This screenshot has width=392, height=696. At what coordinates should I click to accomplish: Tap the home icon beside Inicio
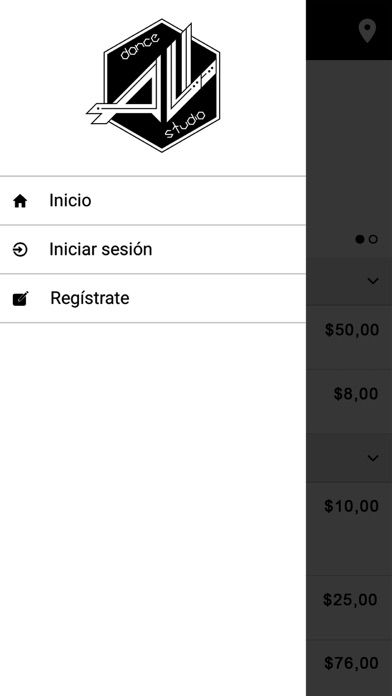[20, 201]
